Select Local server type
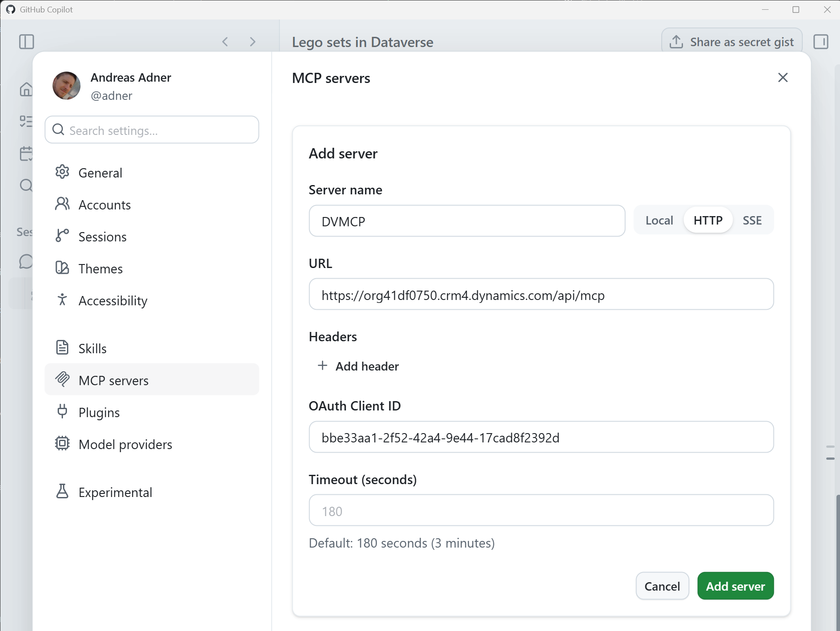 coord(659,221)
